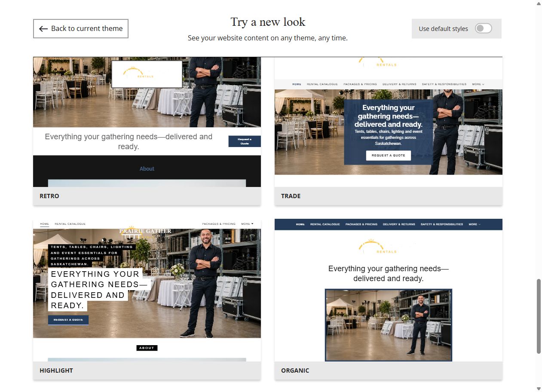Open Delivery & Returns in Organic preview
The image size is (542, 392).
click(399, 224)
